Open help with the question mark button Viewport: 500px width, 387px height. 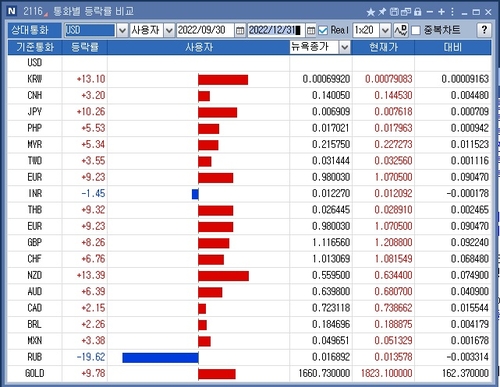coord(484,30)
